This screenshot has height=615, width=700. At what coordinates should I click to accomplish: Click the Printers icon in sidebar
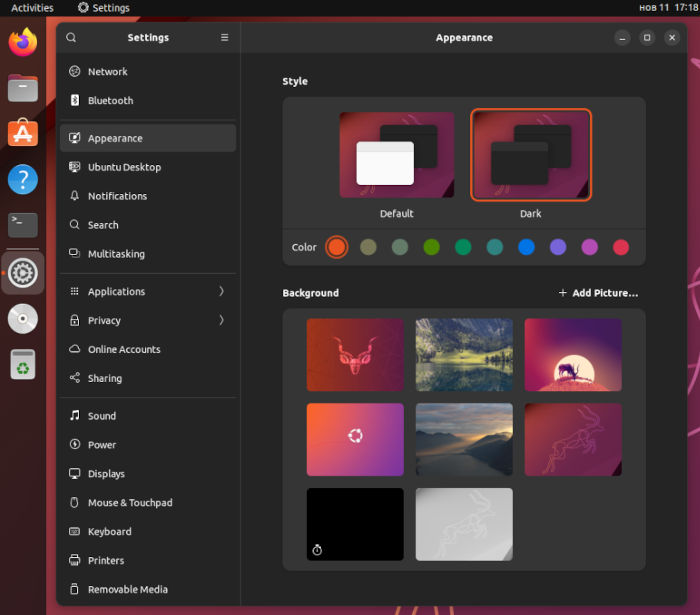[x=75, y=560]
